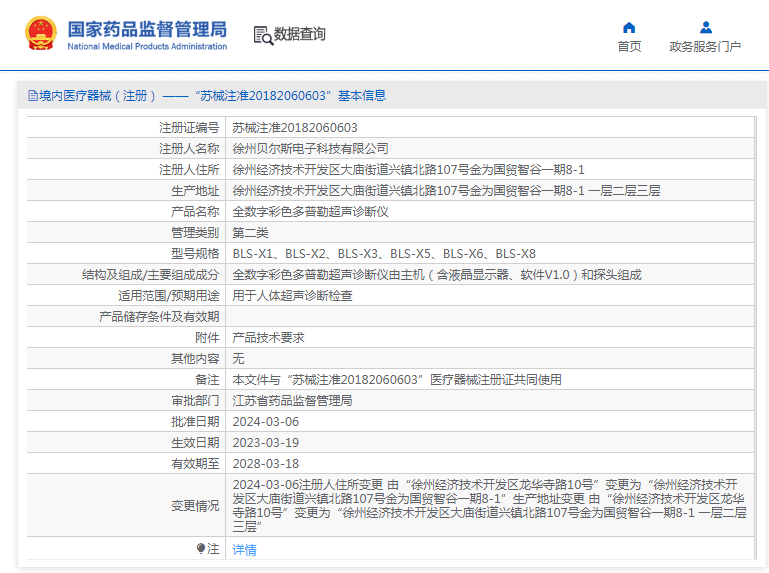The height and width of the screenshot is (573, 769).
Task: Open the 数据查询 search icon
Action: (x=263, y=35)
